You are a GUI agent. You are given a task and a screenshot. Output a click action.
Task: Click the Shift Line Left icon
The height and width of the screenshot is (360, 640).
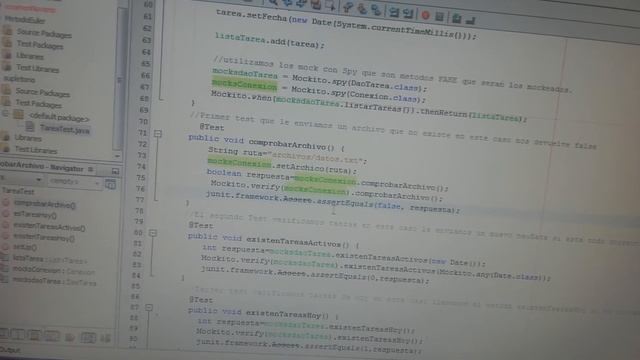click(x=393, y=12)
